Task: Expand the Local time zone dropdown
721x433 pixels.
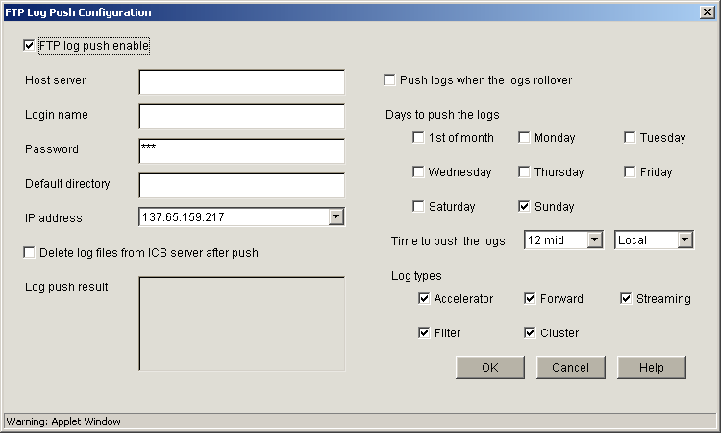Action: [684, 240]
